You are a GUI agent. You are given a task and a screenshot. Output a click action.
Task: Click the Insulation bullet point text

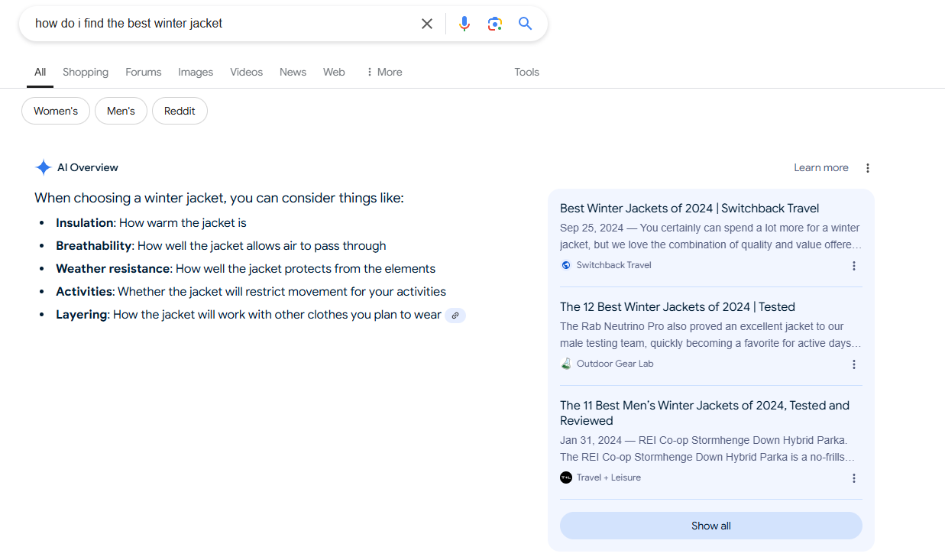[151, 223]
